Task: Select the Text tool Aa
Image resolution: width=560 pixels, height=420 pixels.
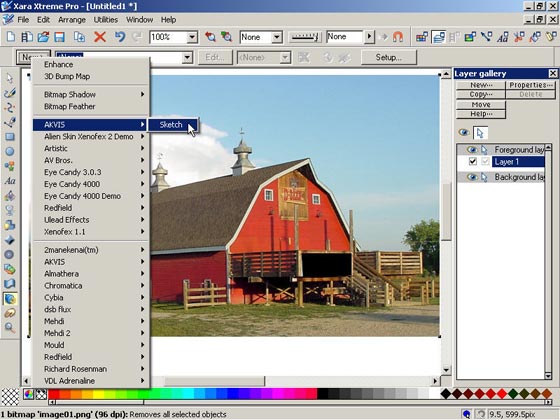Action: pyautogui.click(x=10, y=181)
